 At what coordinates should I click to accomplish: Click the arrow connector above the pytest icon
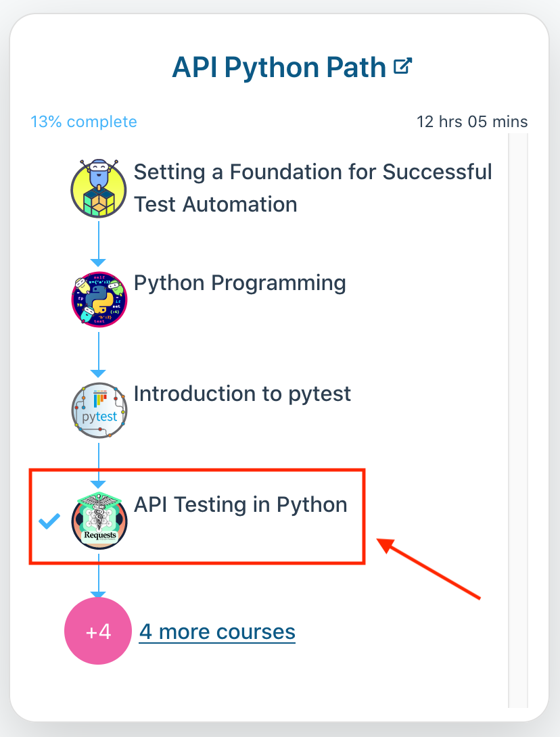pos(98,354)
